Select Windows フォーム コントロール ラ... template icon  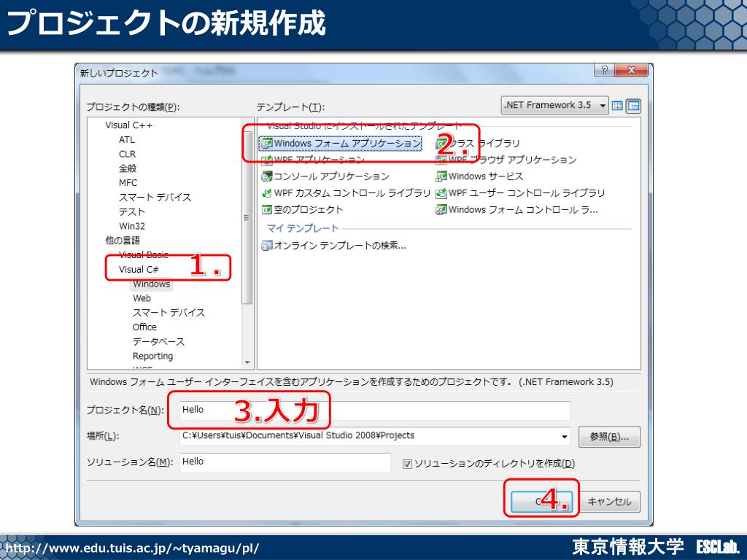coord(441,210)
